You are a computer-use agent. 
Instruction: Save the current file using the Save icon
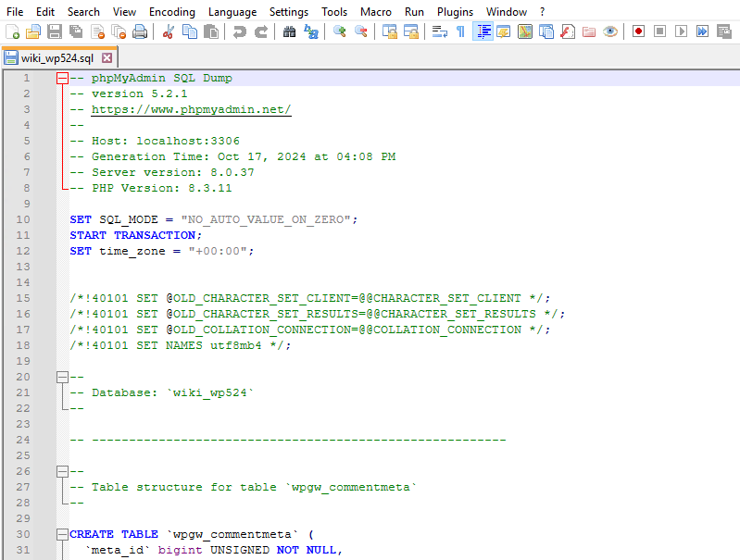(55, 31)
